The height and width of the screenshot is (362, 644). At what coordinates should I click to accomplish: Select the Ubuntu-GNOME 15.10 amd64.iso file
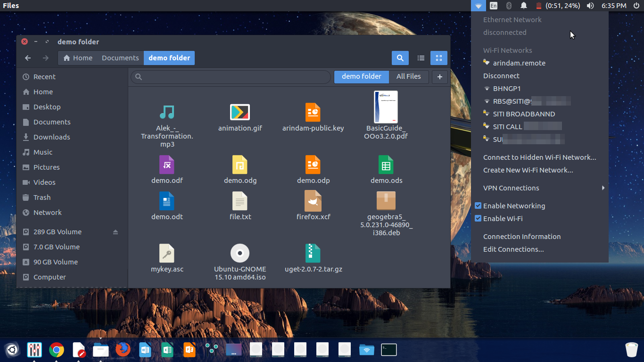tap(240, 253)
